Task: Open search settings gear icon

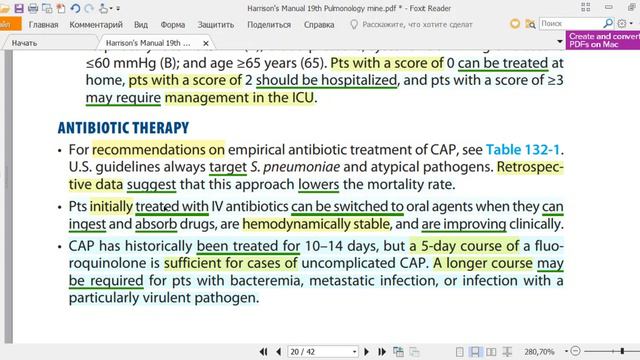Action: click(622, 23)
